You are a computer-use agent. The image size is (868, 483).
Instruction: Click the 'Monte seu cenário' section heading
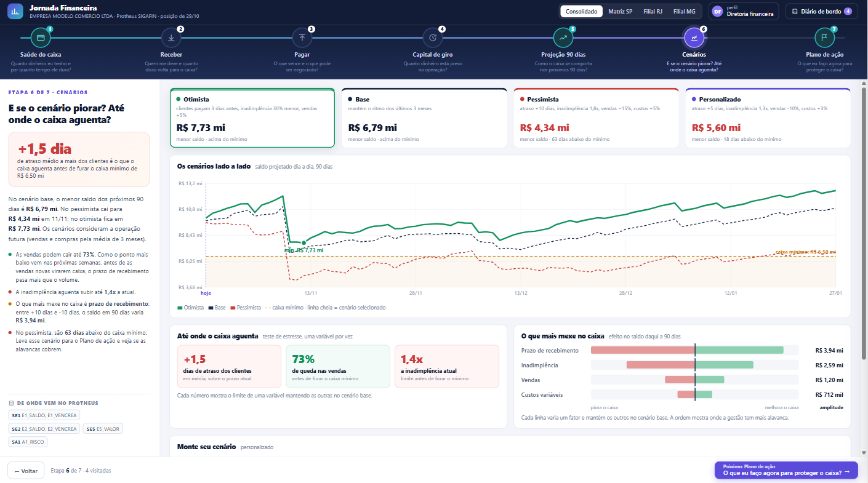(x=206, y=447)
